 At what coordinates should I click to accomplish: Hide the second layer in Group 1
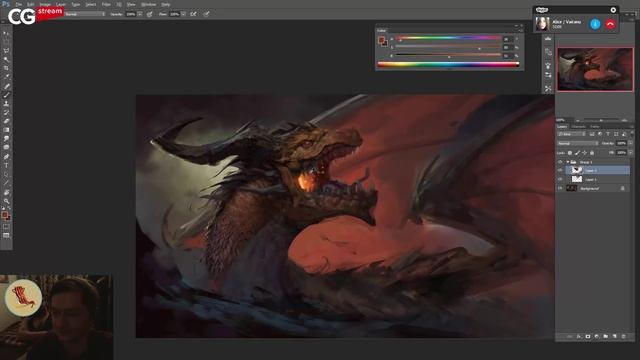pos(560,179)
